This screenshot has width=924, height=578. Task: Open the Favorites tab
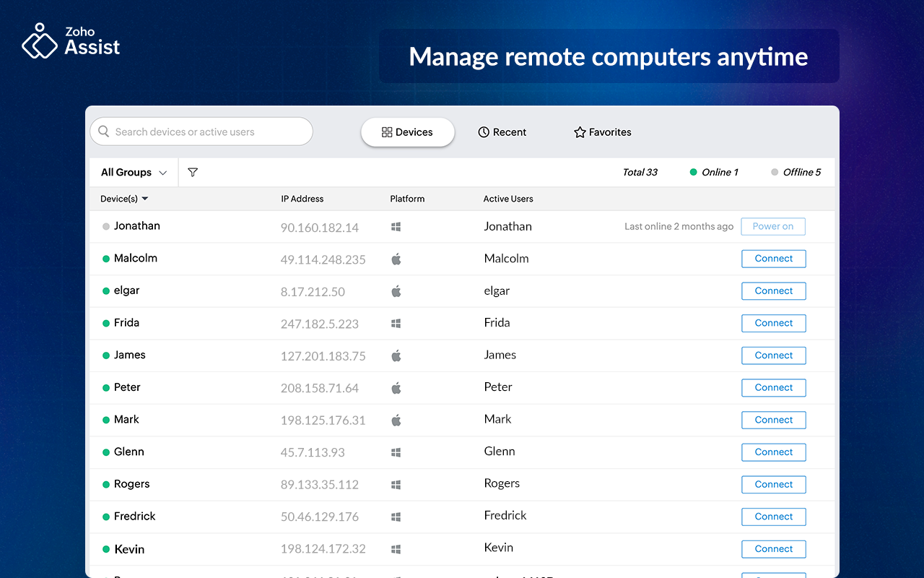(x=602, y=132)
